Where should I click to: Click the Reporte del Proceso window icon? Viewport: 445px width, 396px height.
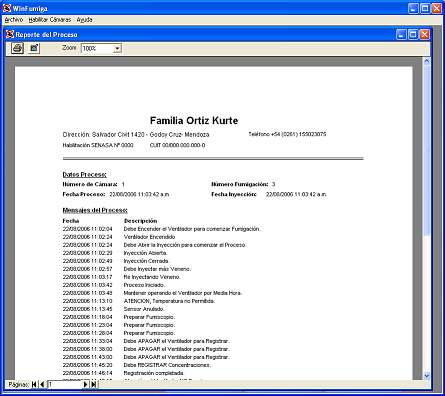(x=10, y=34)
